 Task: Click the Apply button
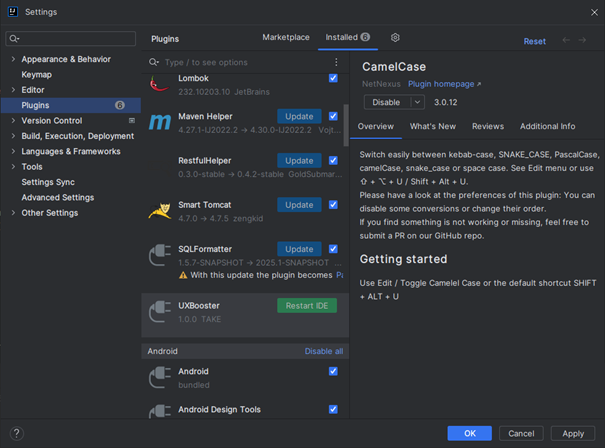(x=573, y=433)
